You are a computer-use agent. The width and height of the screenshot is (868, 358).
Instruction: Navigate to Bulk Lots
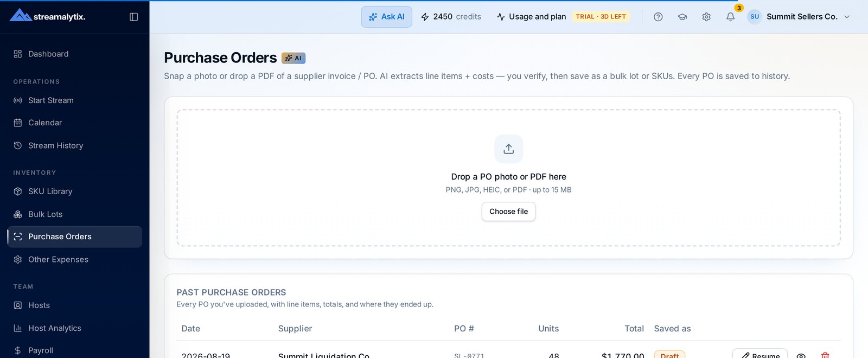(74, 214)
